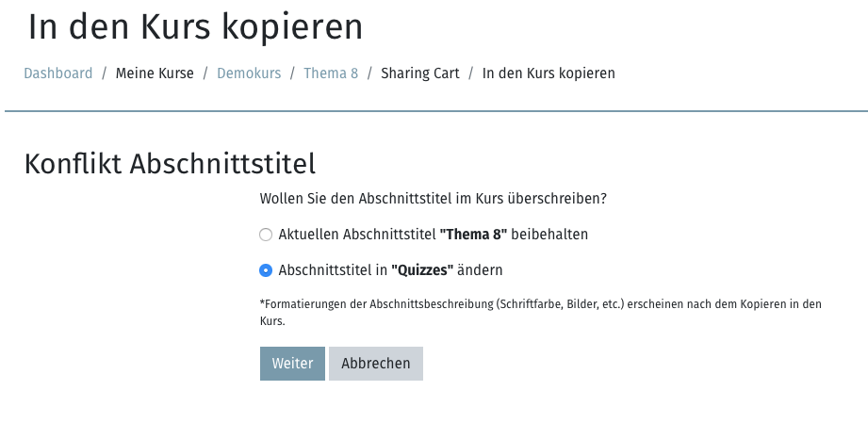The height and width of the screenshot is (423, 868).
Task: Select the radio button to keep 'Thema 8' title
Action: point(266,235)
